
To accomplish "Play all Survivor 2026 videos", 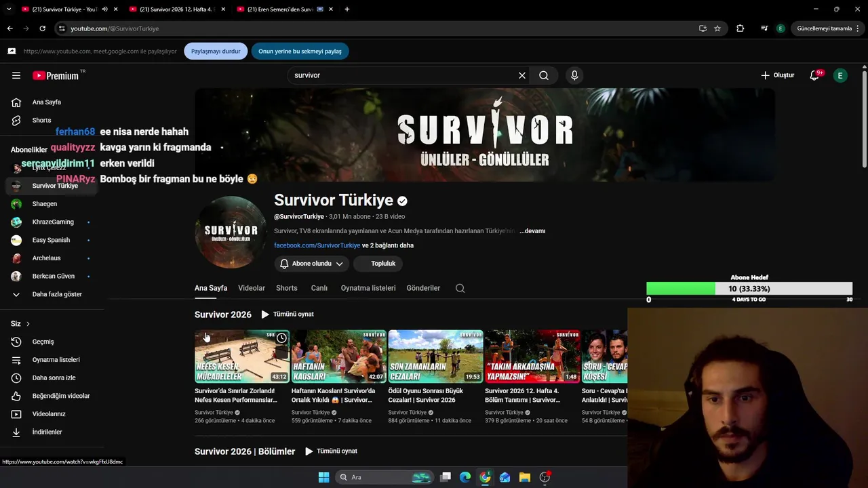I will pyautogui.click(x=288, y=314).
